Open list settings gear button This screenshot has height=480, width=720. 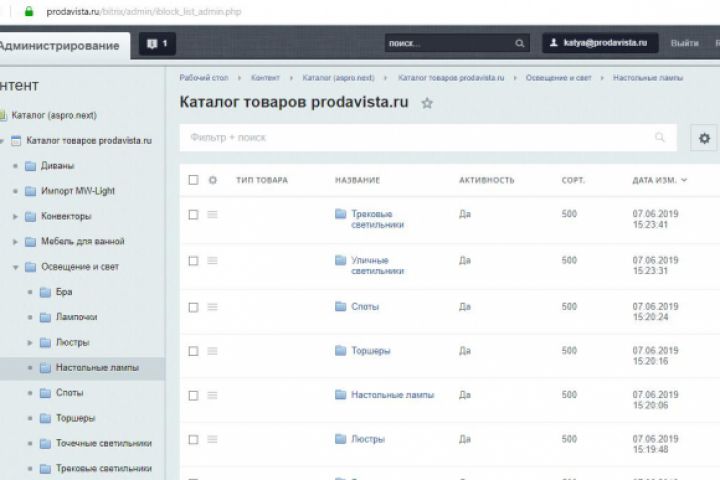(704, 138)
